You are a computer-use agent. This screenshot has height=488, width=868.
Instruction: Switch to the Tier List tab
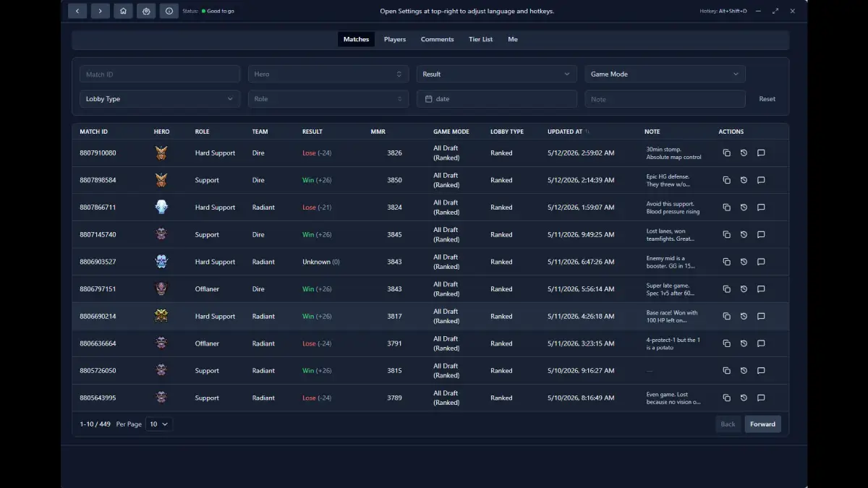[x=480, y=39]
